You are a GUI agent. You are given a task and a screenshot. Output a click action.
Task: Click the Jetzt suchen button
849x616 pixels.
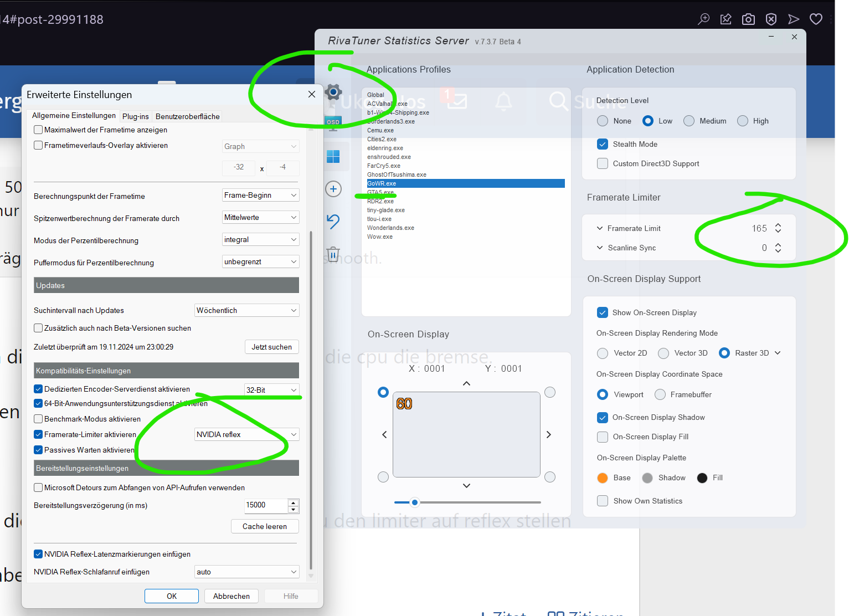272,347
